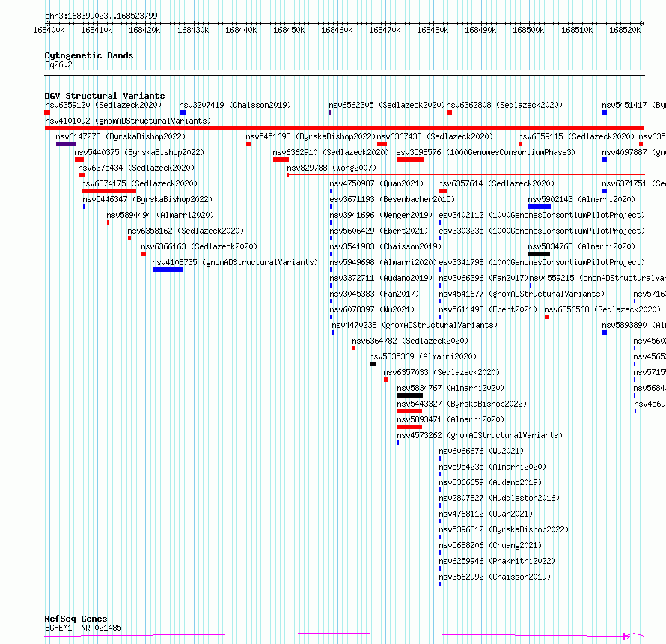Click the red bar under nsv5443327
Viewport: 666px width, 644px height.
tap(409, 411)
